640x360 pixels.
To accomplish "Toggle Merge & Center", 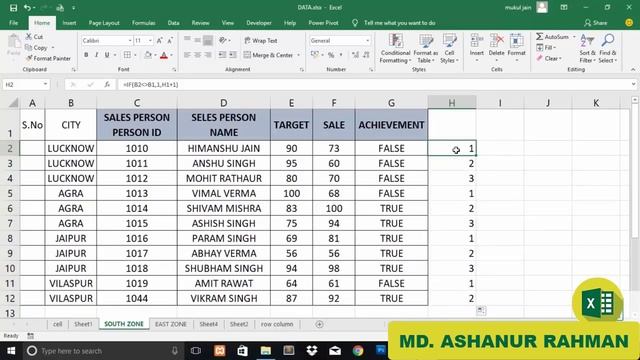I will (269, 55).
